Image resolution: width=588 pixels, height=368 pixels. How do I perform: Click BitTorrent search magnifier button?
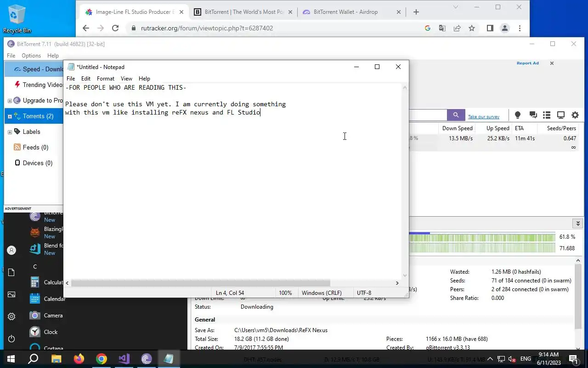coord(456,115)
